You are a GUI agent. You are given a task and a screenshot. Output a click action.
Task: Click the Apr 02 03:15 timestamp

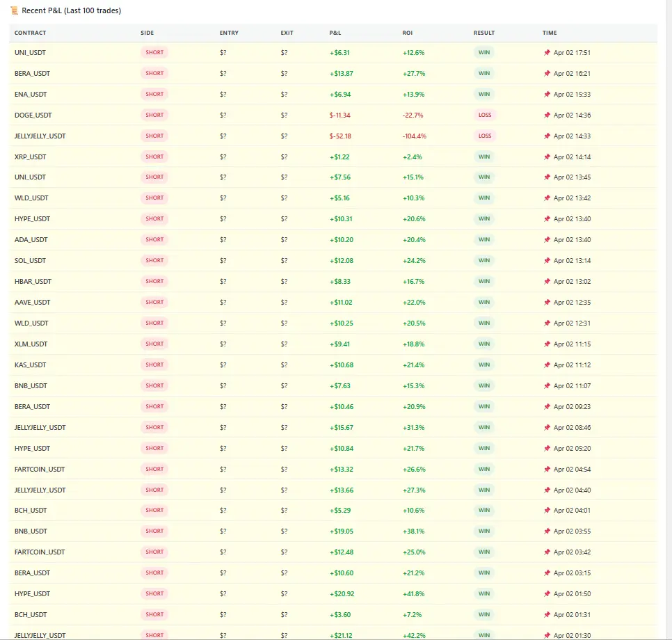click(x=572, y=573)
